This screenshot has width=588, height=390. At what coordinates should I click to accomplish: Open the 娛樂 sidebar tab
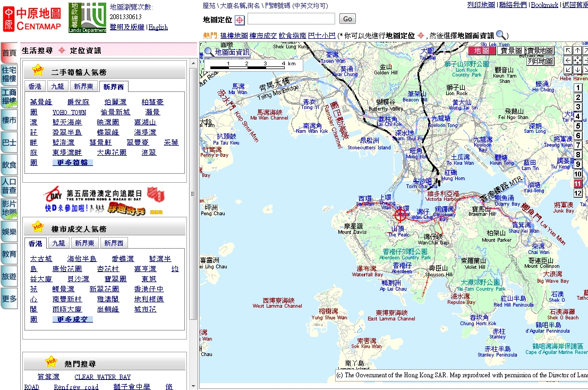pos(9,232)
